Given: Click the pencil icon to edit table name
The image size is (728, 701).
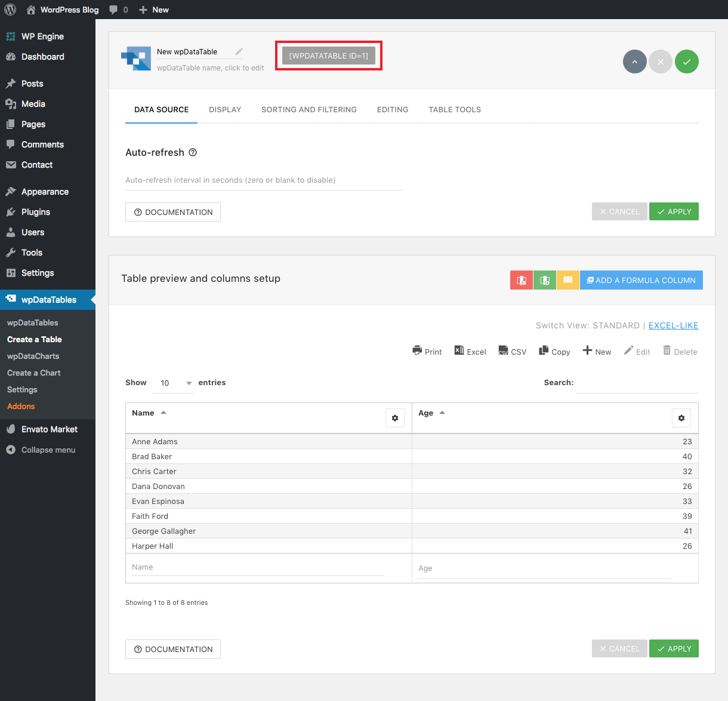Looking at the screenshot, I should tap(239, 52).
